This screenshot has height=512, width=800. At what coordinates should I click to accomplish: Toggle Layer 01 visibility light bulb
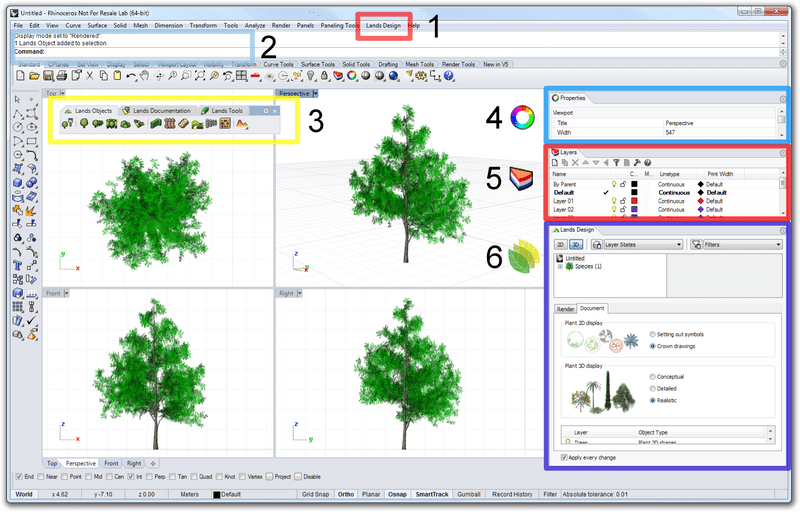614,201
